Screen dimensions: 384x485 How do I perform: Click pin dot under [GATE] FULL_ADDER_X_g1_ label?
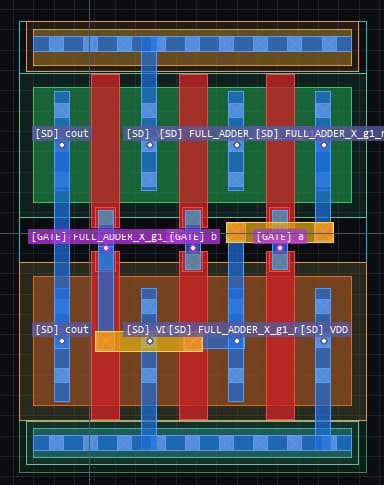106,248
